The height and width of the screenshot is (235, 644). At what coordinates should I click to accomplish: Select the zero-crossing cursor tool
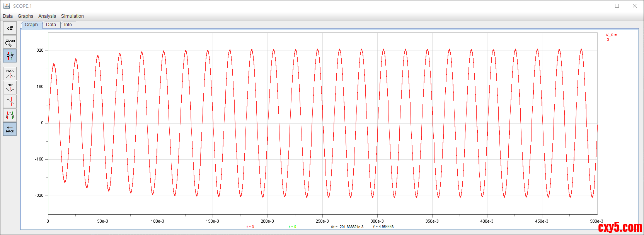pyautogui.click(x=10, y=101)
